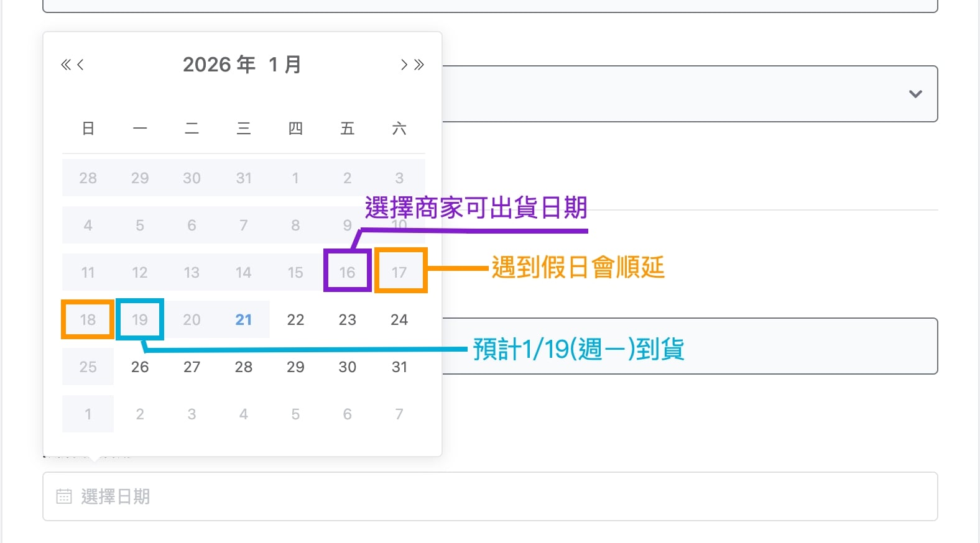
Task: Click disabled date 16 in calendar
Action: pyautogui.click(x=347, y=272)
